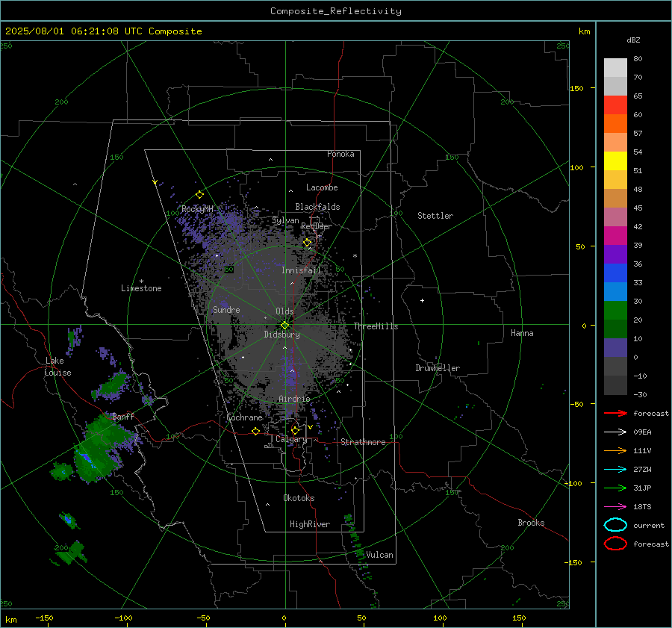Click the Strathmore city label
The image size is (672, 628).
363,442
